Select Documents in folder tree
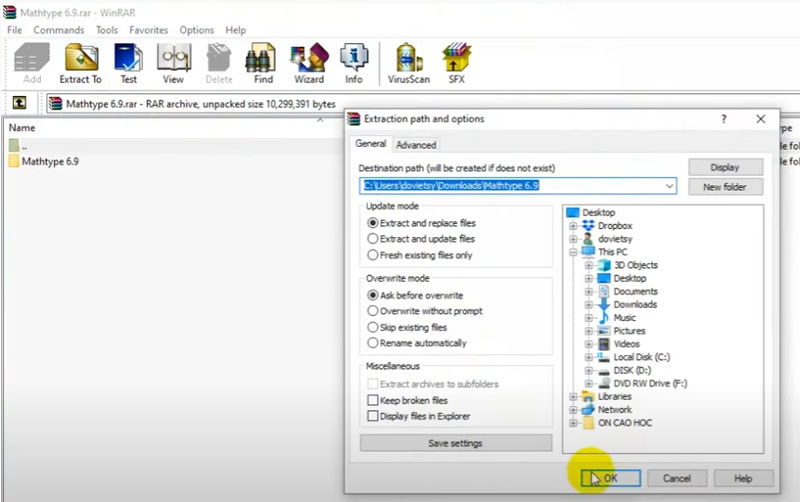The width and height of the screenshot is (800, 502). (x=635, y=291)
